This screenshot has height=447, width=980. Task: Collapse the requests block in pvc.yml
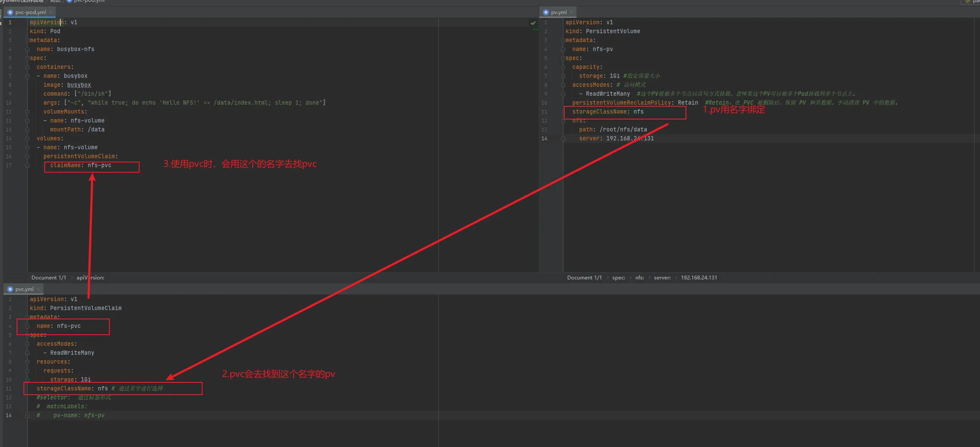click(27, 371)
